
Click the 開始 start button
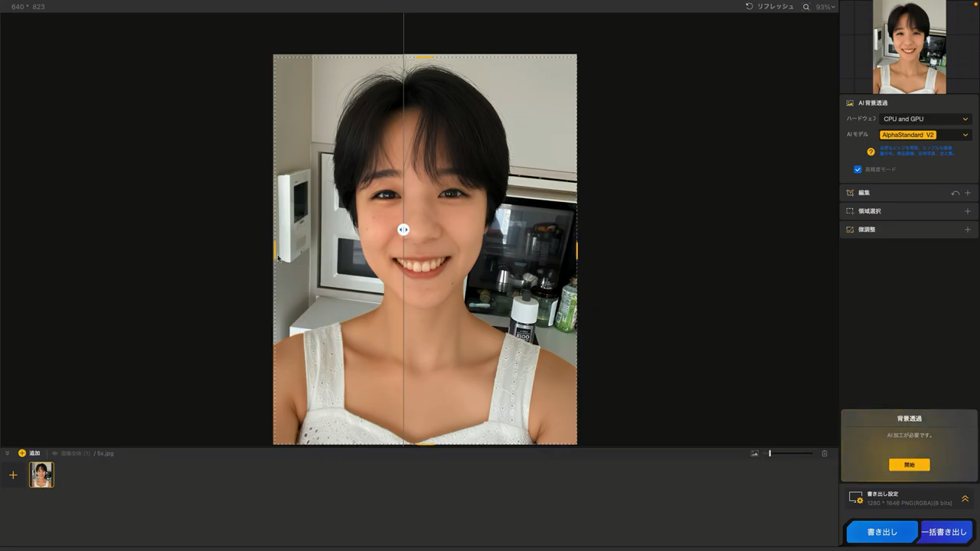pyautogui.click(x=909, y=465)
